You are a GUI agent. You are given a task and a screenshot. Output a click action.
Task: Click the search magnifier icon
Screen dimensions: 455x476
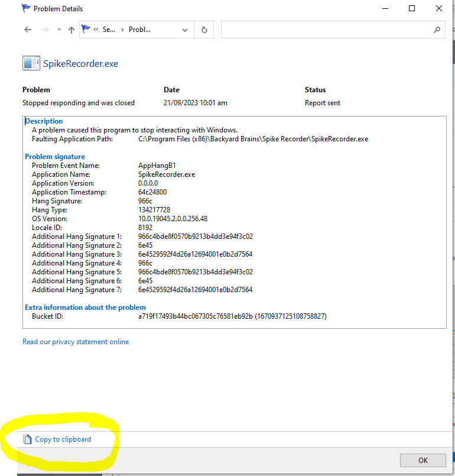tap(437, 30)
